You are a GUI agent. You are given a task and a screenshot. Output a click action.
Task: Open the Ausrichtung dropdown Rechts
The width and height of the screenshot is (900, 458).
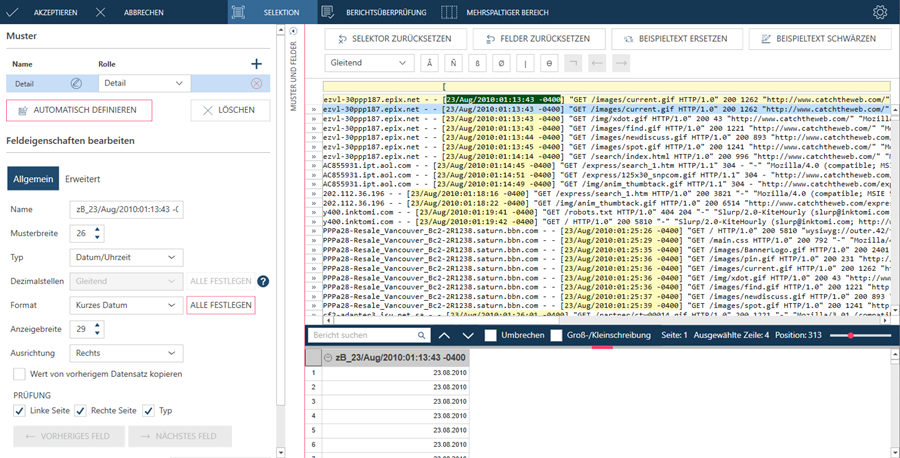pos(126,353)
